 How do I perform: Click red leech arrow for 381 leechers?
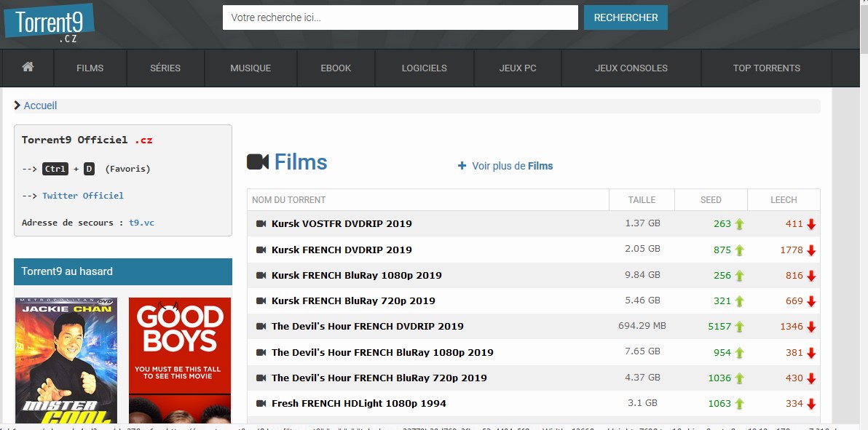pyautogui.click(x=811, y=353)
